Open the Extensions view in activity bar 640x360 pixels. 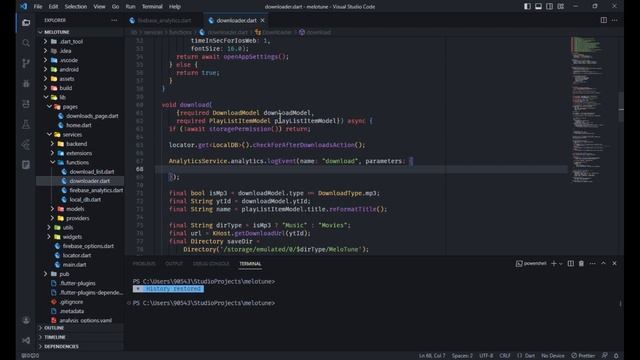[26, 104]
